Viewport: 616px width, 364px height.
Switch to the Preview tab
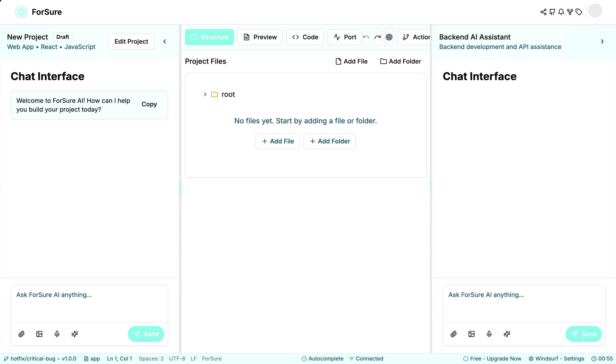260,37
